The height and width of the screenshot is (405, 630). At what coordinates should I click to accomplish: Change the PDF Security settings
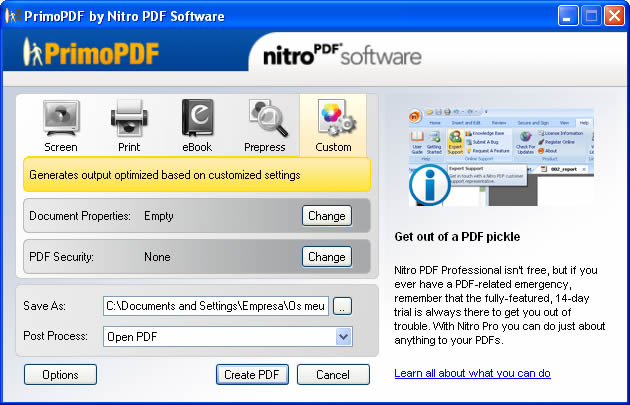[327, 257]
